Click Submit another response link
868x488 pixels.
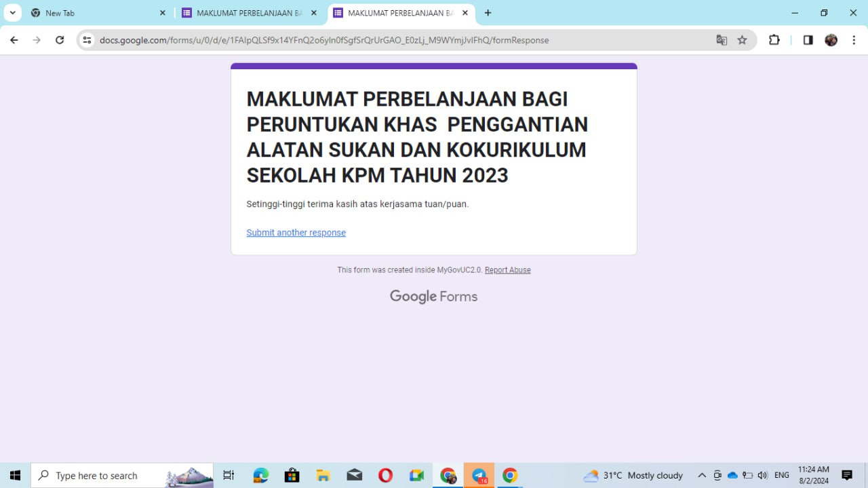click(x=296, y=233)
